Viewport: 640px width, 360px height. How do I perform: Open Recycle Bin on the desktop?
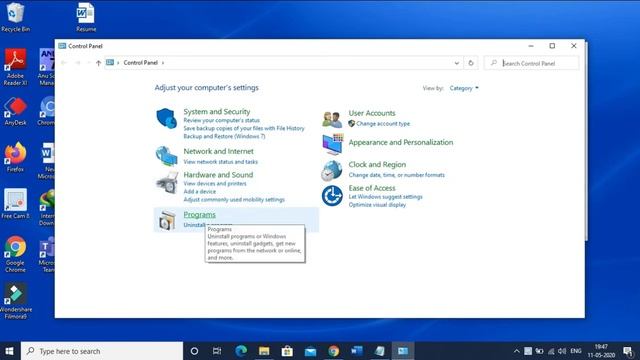coord(15,17)
